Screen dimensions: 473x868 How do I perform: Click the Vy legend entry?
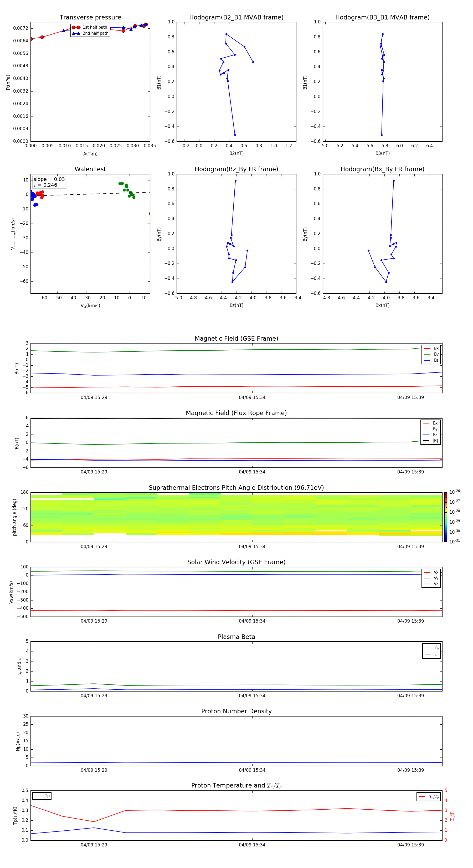tap(431, 578)
